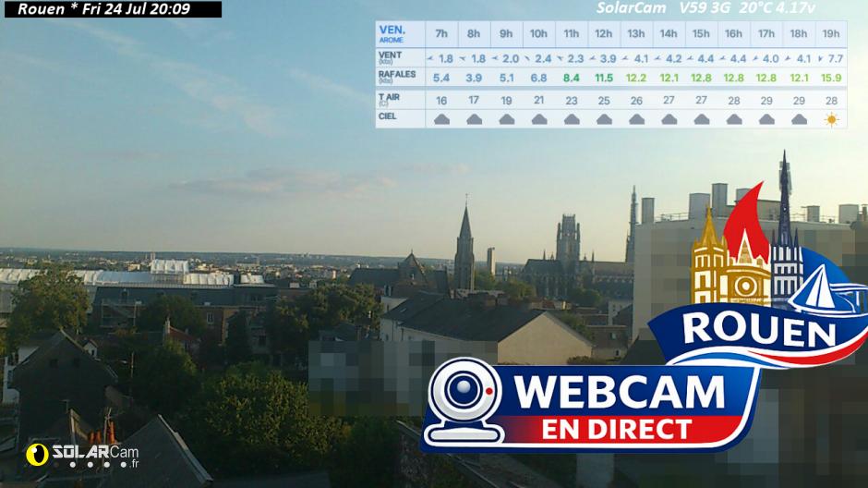
Task: Click the cloud icon under the 17h column
Action: pyautogui.click(x=766, y=119)
